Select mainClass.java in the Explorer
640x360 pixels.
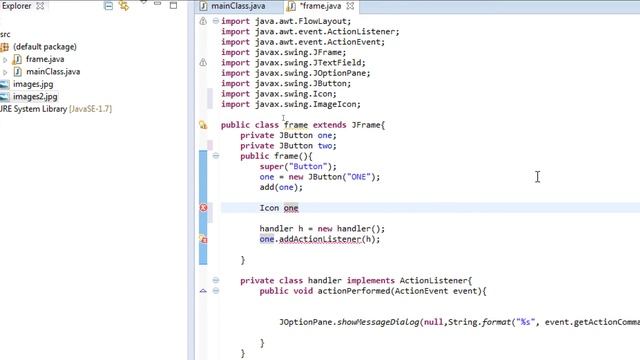(53, 72)
